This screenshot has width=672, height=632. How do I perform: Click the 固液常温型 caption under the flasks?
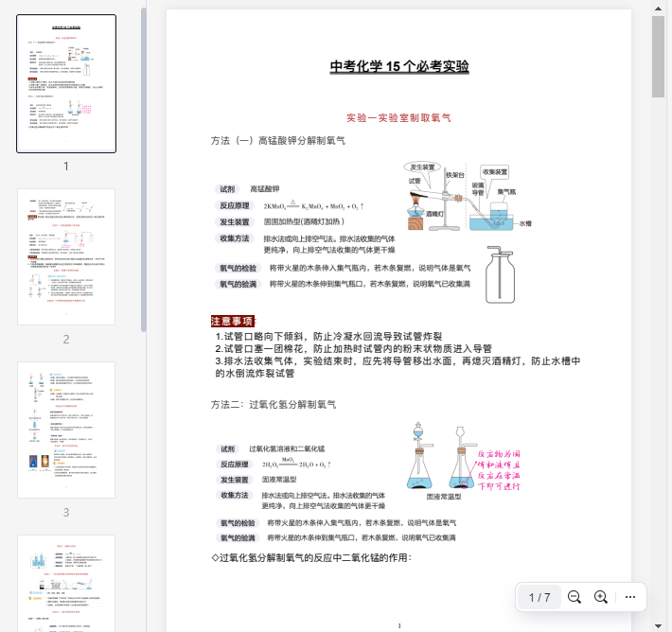(444, 497)
